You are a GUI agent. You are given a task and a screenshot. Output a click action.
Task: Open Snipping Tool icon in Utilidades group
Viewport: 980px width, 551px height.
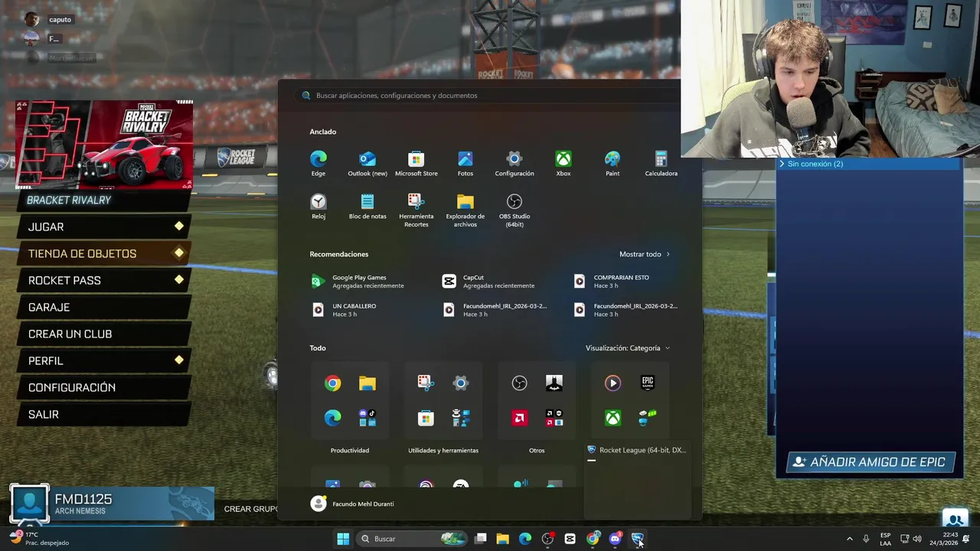(x=426, y=383)
